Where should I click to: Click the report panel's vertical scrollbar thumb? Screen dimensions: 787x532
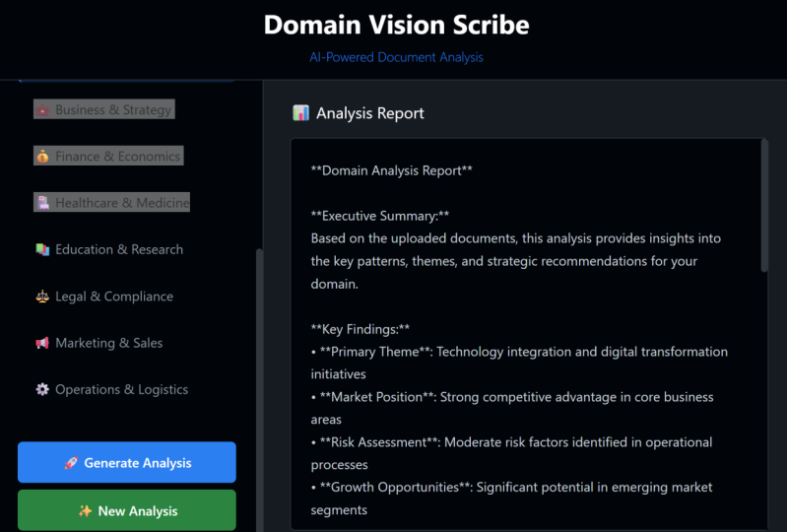point(764,206)
